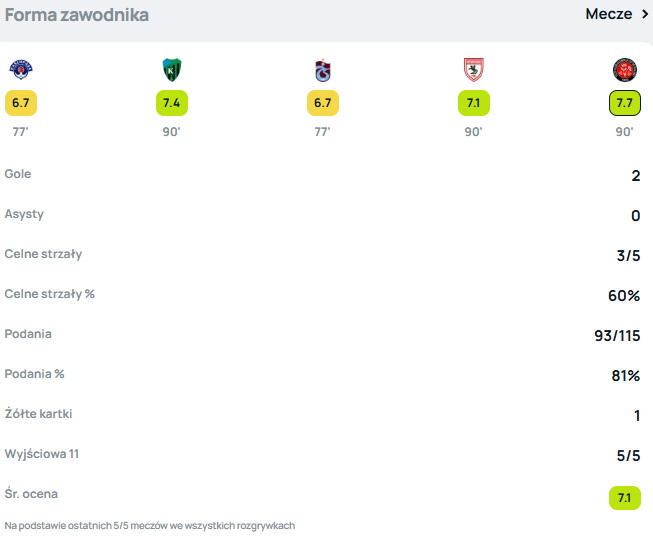Select the red-white Samsunspor team crest

click(473, 70)
